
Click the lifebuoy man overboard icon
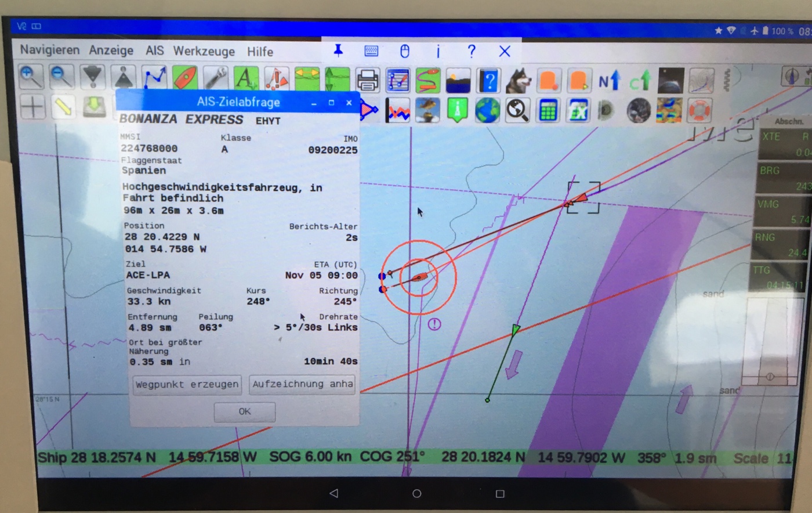(x=699, y=110)
